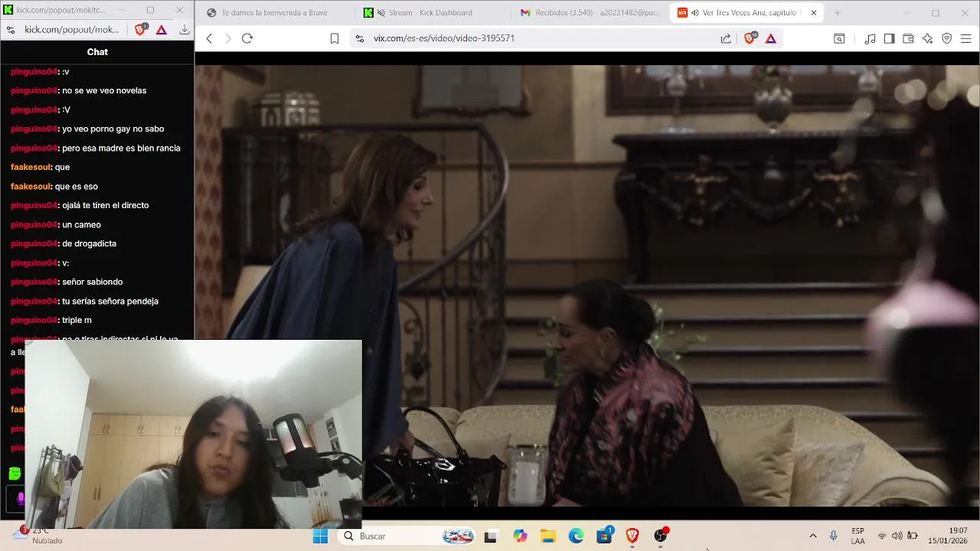Launch Copilot from the taskbar
980x551 pixels.
tap(521, 536)
